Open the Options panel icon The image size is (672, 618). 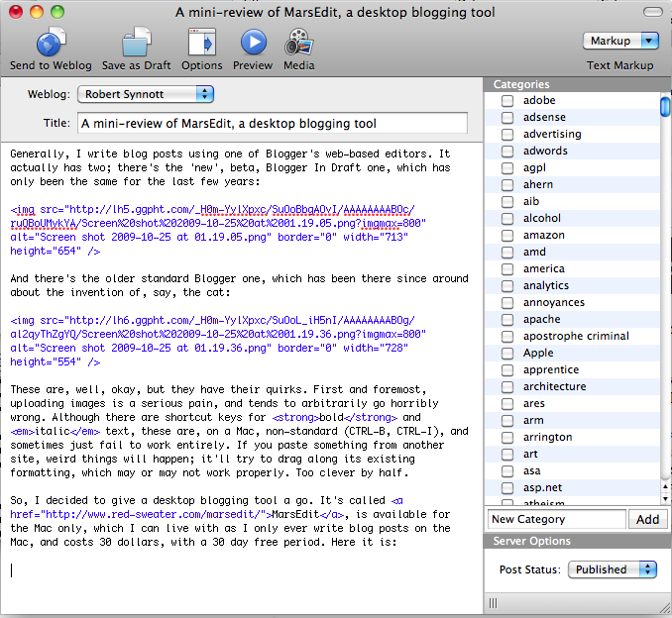click(202, 42)
